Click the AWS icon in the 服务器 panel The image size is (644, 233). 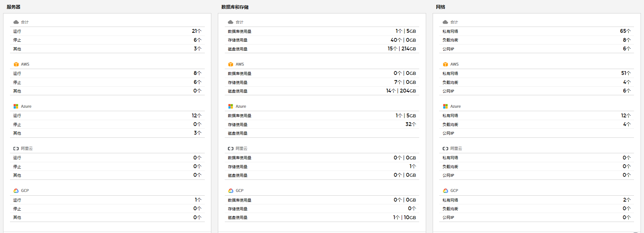pyautogui.click(x=16, y=64)
